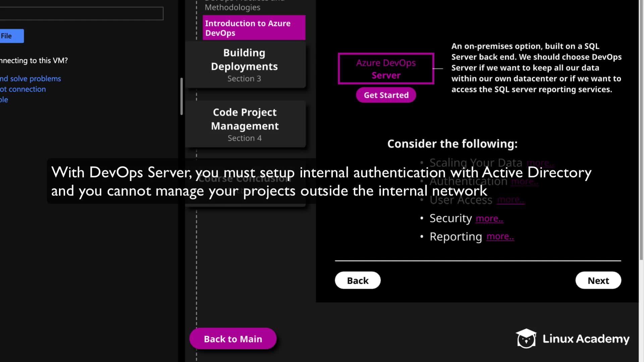Open the more link beside User Access
The width and height of the screenshot is (644, 362).
pyautogui.click(x=511, y=200)
